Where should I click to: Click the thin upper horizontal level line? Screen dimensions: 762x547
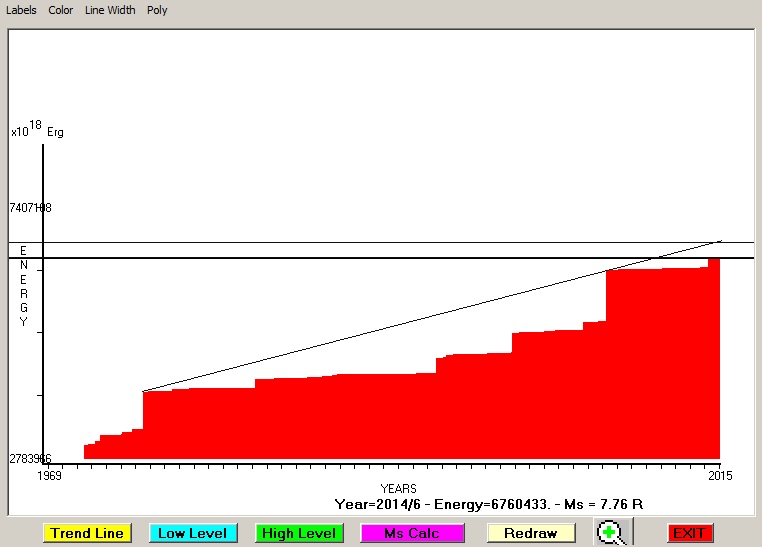pos(300,242)
